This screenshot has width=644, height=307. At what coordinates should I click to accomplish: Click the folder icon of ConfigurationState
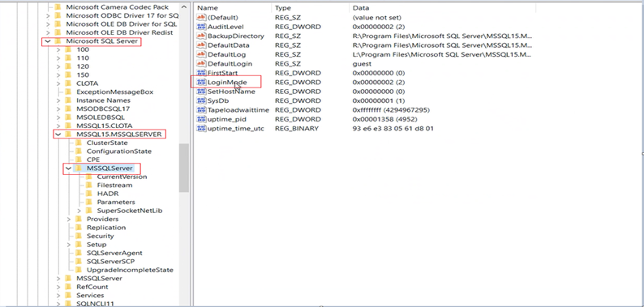pos(79,151)
